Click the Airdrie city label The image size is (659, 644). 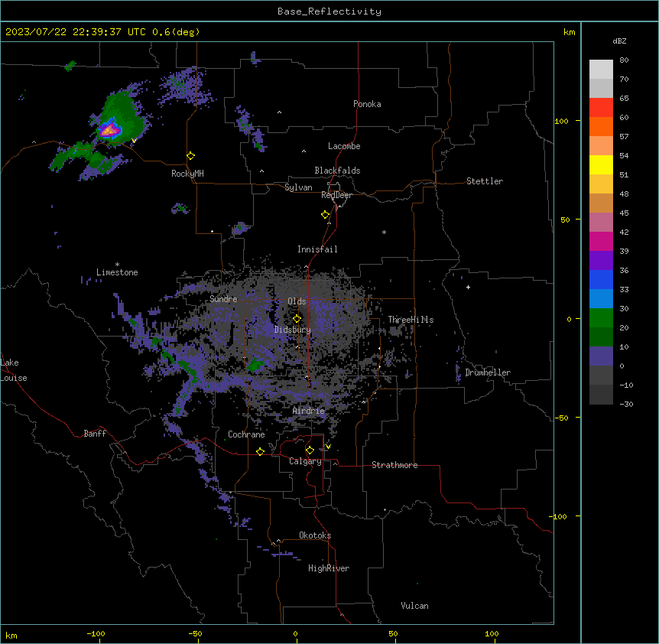click(309, 411)
